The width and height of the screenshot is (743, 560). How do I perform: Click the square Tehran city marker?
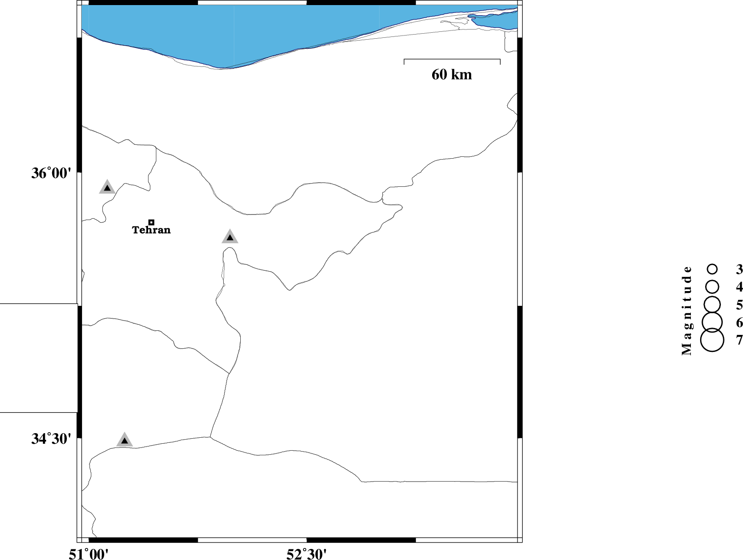point(151,222)
